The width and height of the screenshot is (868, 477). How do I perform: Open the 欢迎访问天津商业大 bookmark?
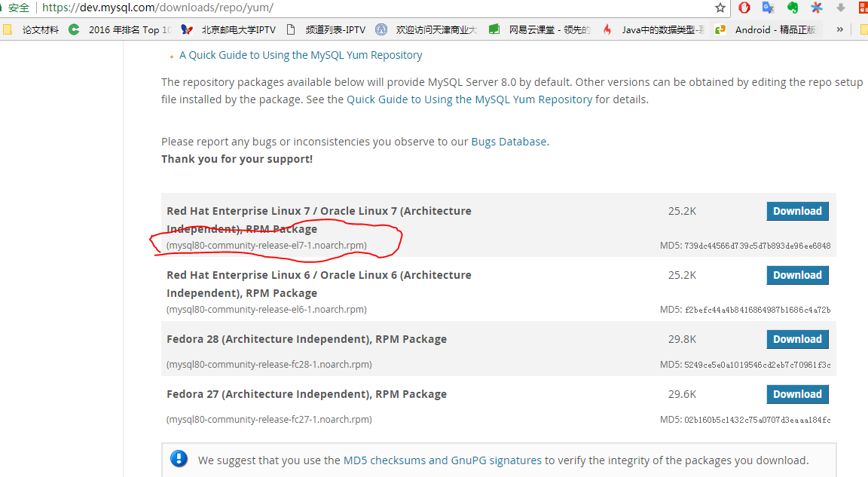coord(426,30)
